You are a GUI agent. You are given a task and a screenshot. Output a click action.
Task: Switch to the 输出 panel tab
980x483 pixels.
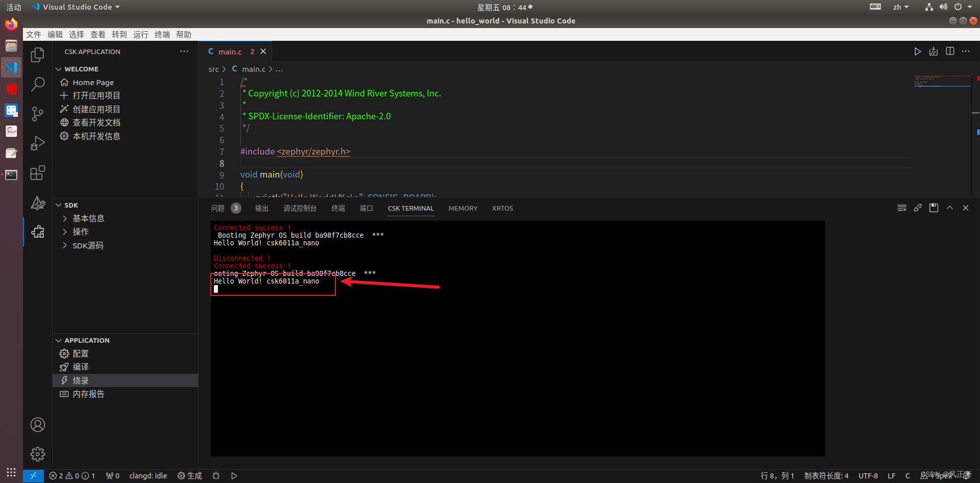click(262, 208)
